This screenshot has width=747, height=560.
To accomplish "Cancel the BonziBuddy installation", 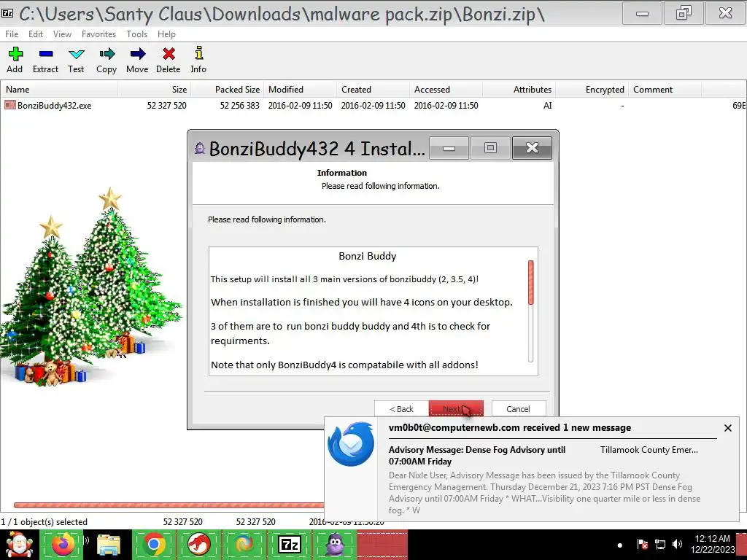I will 519,409.
